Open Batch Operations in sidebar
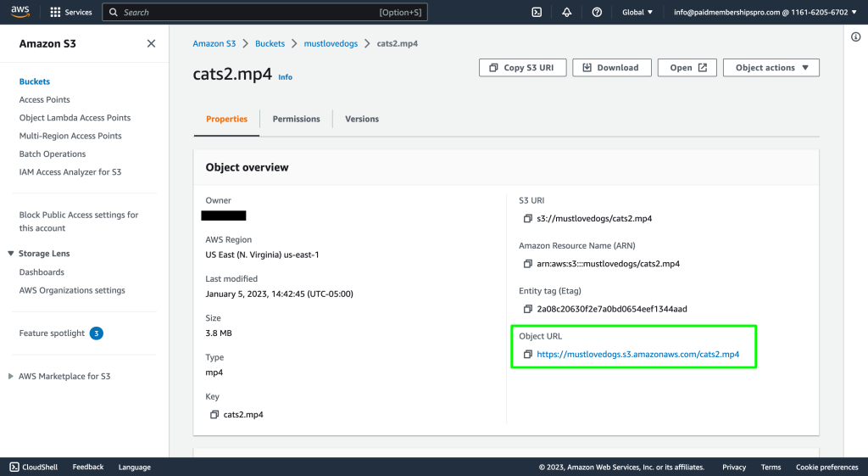The width and height of the screenshot is (868, 476). 53,154
